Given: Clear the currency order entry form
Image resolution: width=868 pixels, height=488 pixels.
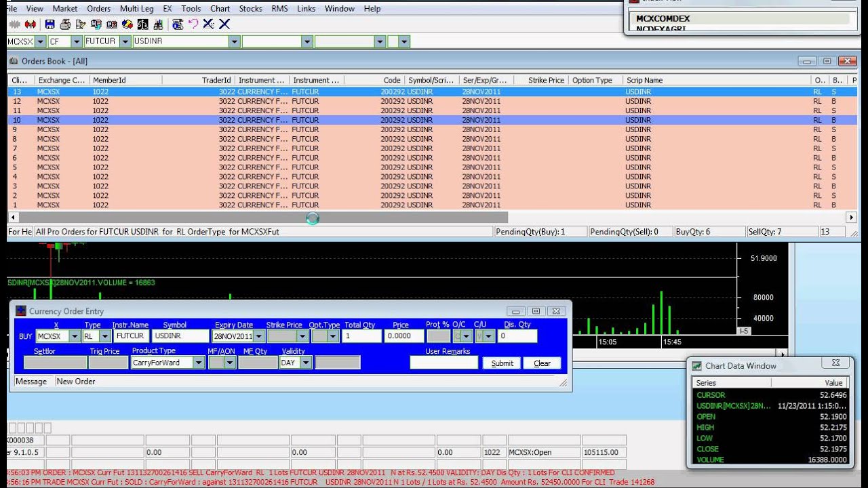Looking at the screenshot, I should [x=542, y=363].
